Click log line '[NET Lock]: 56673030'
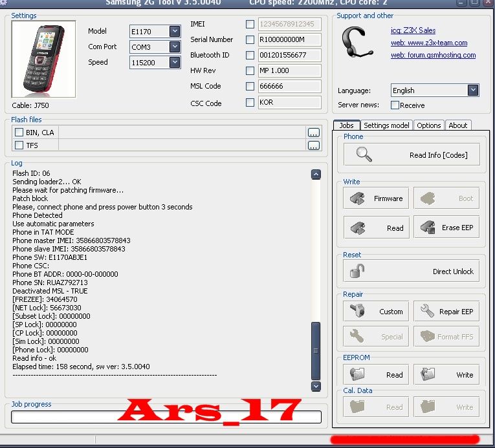 [47, 308]
